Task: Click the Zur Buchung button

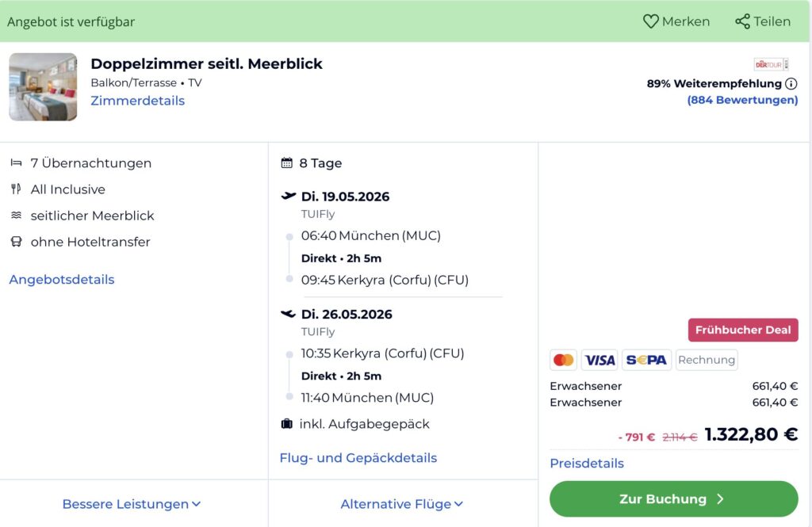Action: (x=673, y=498)
